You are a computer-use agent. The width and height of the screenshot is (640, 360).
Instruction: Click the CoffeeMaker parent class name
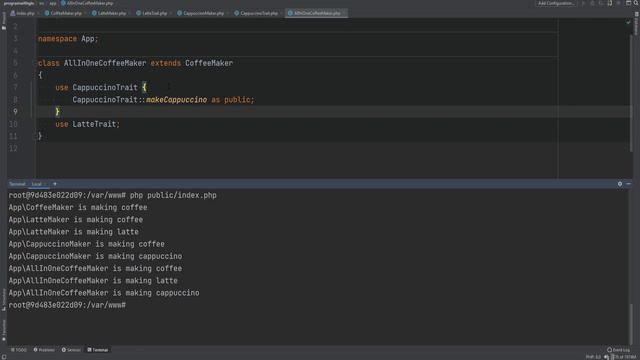coord(209,63)
